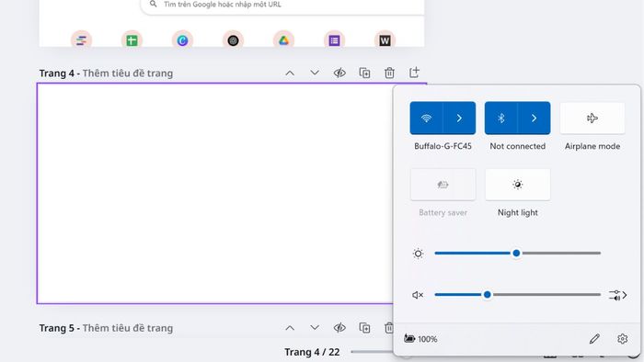644x362 pixels.
Task: Open sound output selection
Action: (x=617, y=295)
